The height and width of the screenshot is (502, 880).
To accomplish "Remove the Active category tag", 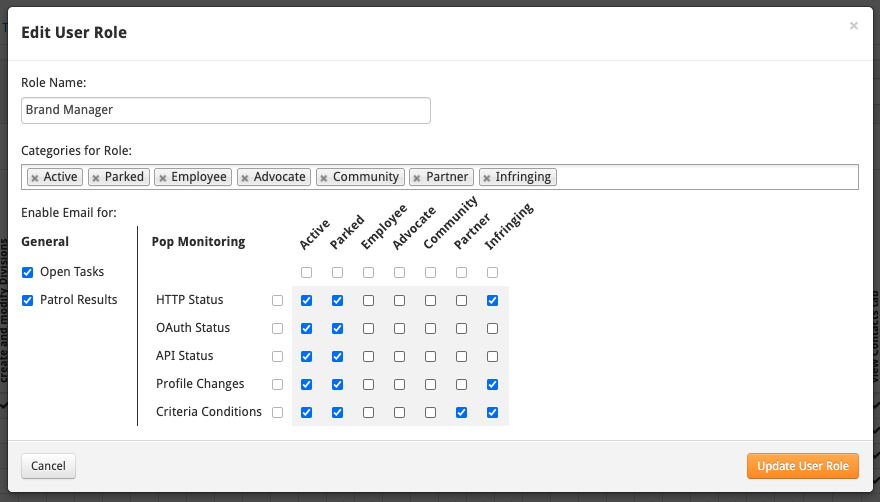I will (x=35, y=177).
